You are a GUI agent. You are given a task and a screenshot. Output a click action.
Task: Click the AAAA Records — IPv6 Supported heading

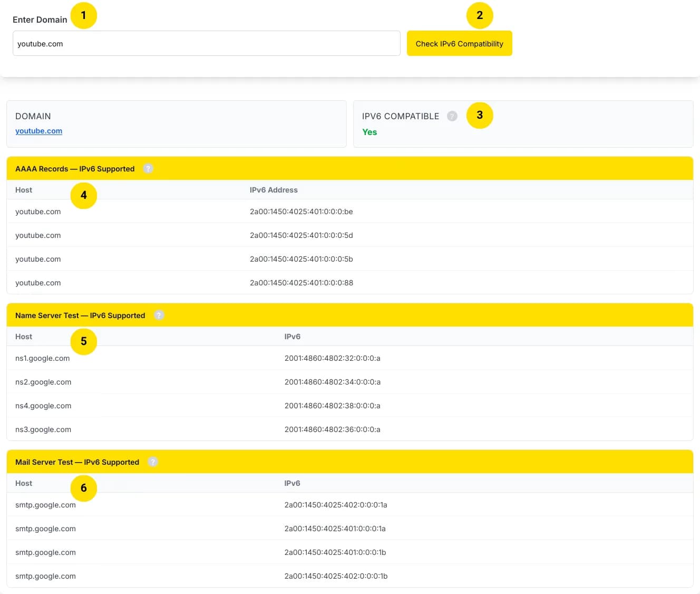75,169
